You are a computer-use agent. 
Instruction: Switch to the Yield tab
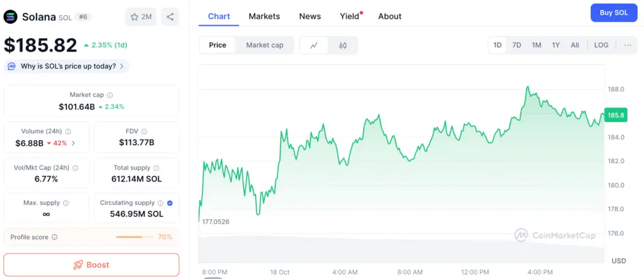coord(350,16)
